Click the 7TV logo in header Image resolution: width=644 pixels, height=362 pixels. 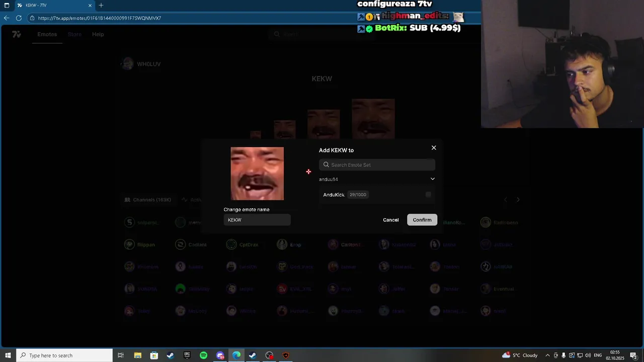17,34
